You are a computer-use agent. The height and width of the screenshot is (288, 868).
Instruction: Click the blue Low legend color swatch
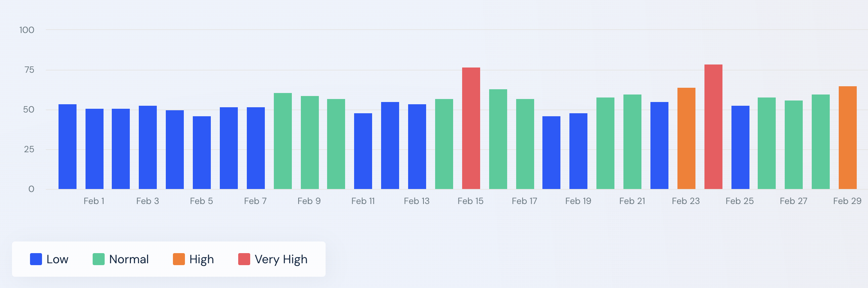pos(36,259)
